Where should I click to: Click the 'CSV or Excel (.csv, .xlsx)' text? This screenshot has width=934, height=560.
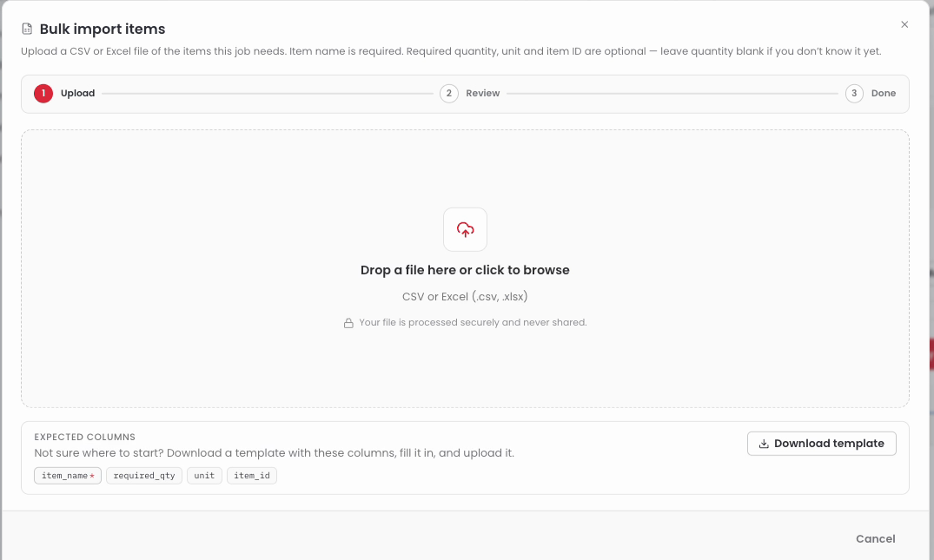point(465,296)
